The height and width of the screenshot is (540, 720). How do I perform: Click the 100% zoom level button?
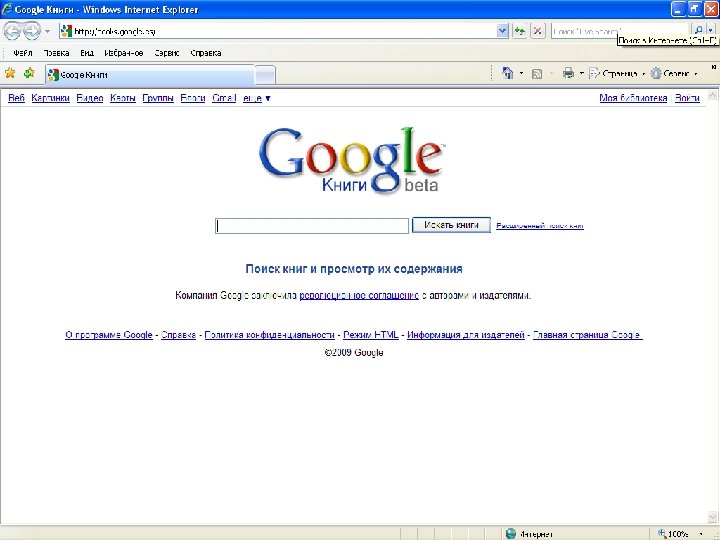[674, 534]
